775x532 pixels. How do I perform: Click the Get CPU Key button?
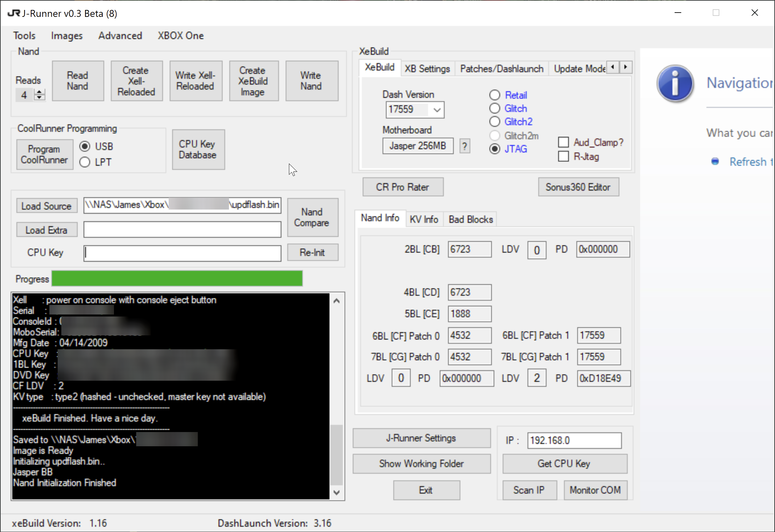[x=564, y=463]
